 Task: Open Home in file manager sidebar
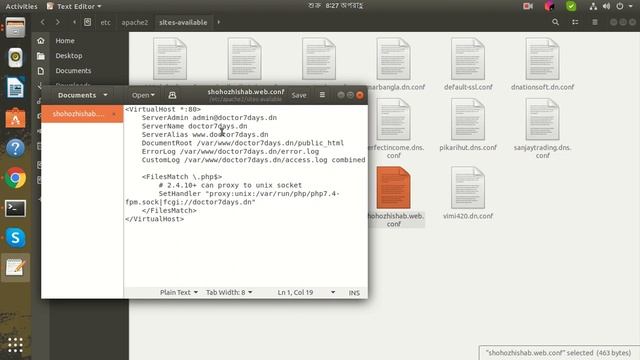(x=65, y=41)
